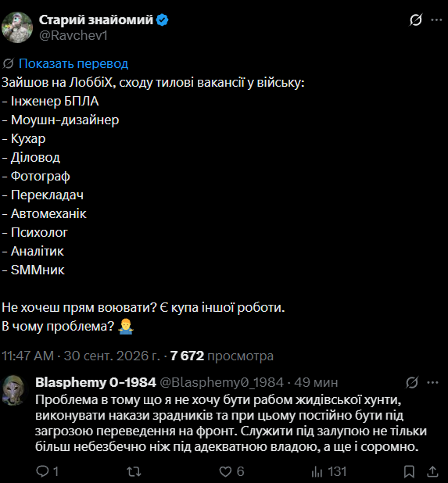Click the Показать перевод link
Viewport: 448px width, 483px height.
pyautogui.click(x=73, y=63)
